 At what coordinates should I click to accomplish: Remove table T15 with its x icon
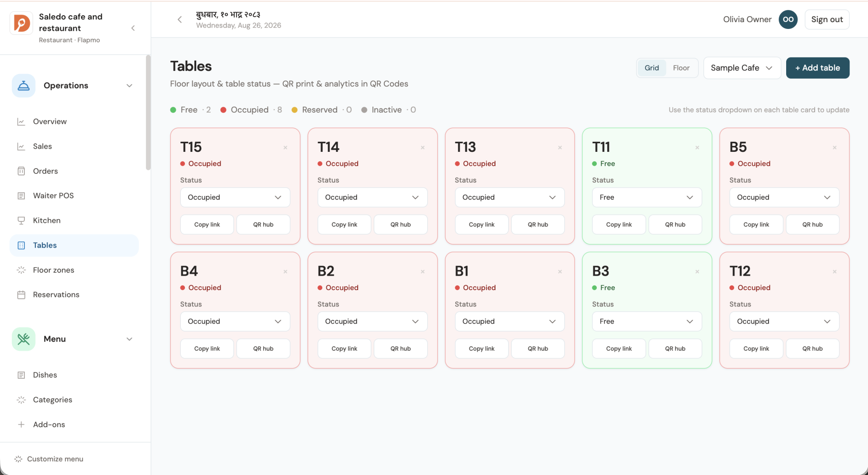[285, 148]
